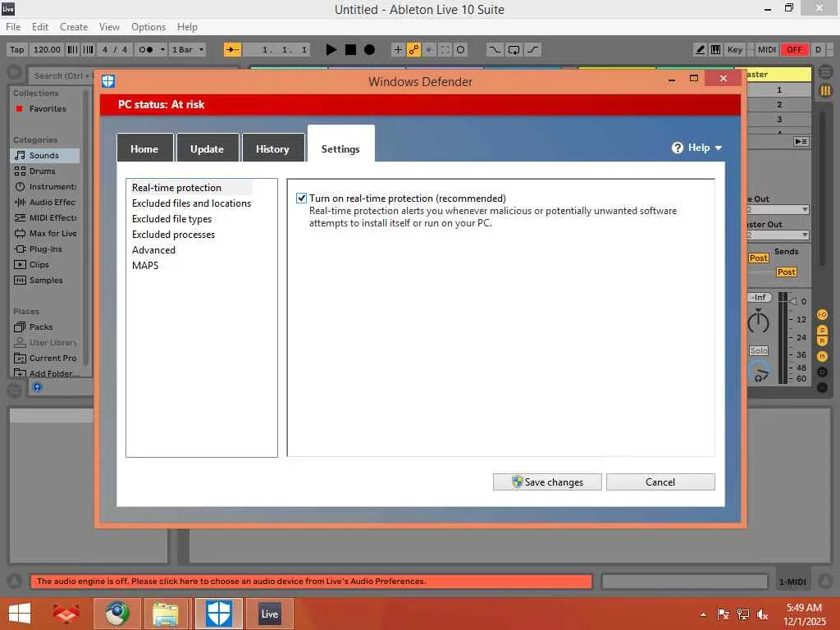Select Max for Live category
Image resolution: width=840 pixels, height=630 pixels.
(x=45, y=233)
